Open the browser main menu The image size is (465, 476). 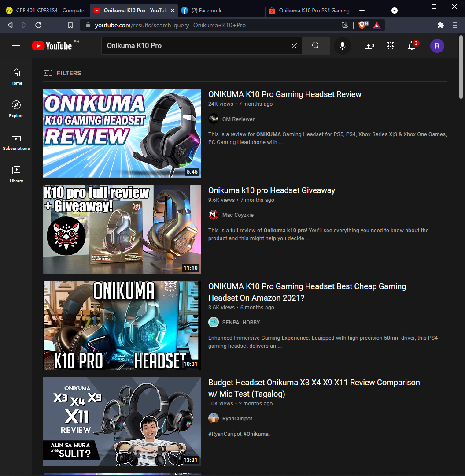pyautogui.click(x=455, y=25)
